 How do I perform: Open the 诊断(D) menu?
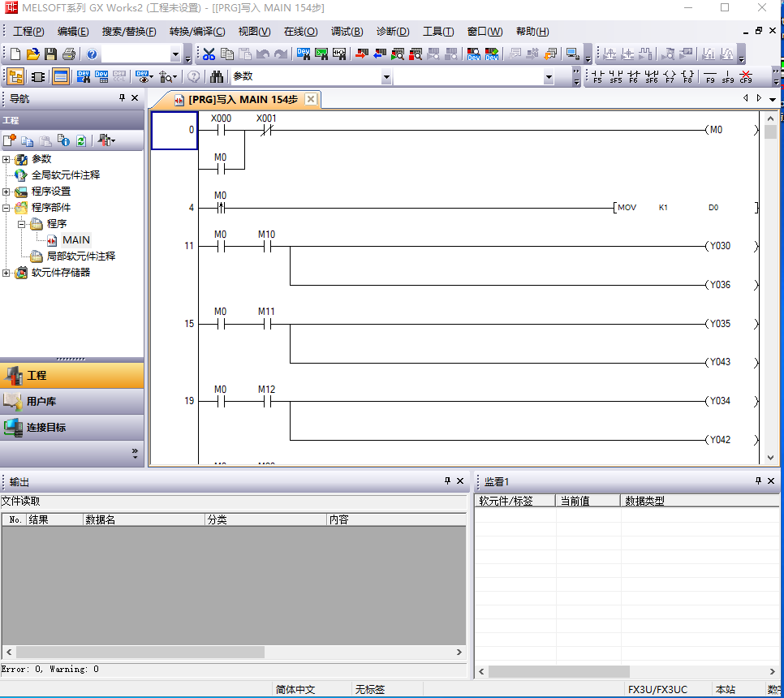[393, 32]
